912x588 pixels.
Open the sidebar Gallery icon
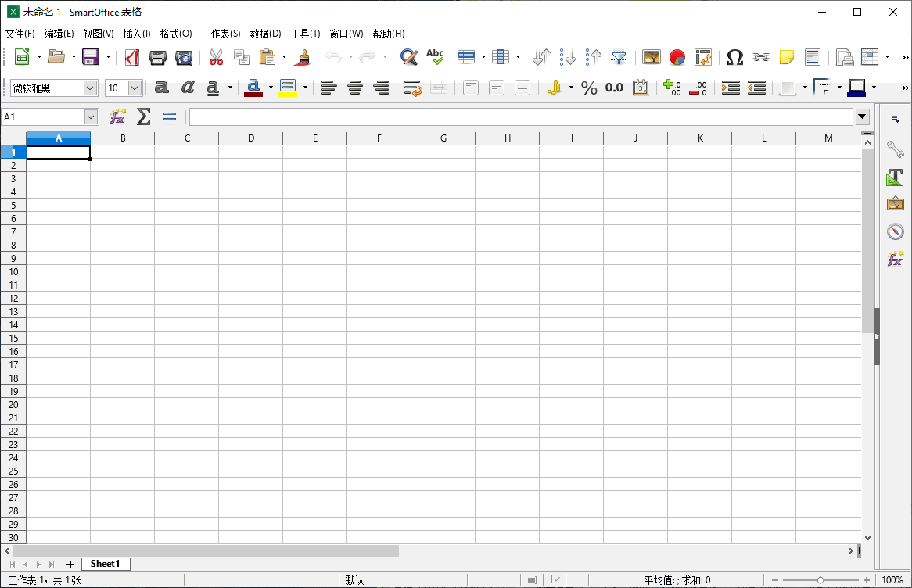[895, 204]
